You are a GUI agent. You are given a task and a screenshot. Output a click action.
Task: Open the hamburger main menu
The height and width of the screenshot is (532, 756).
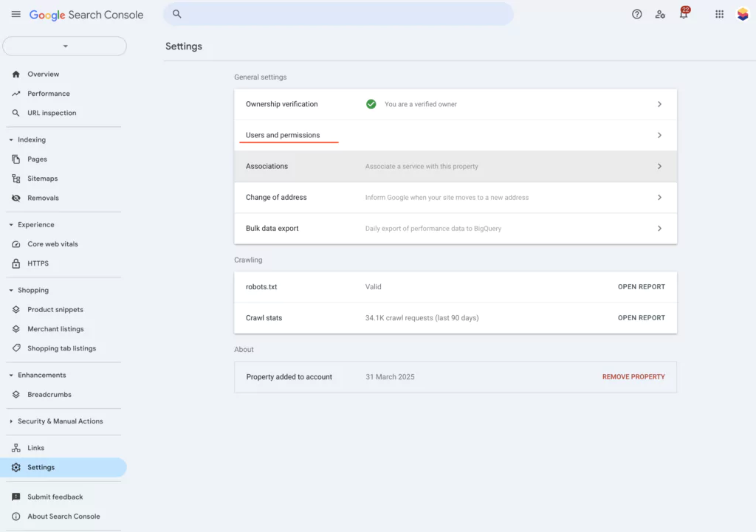tap(16, 15)
